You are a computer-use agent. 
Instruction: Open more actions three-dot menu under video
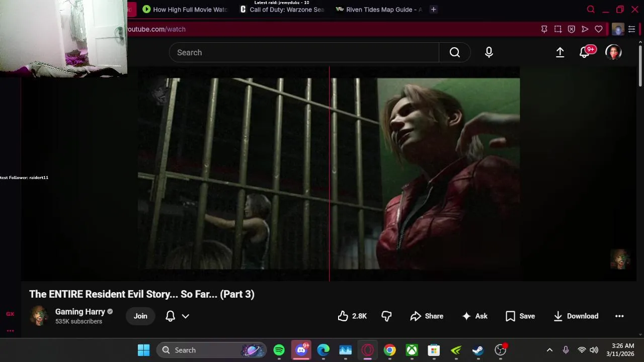click(x=619, y=316)
